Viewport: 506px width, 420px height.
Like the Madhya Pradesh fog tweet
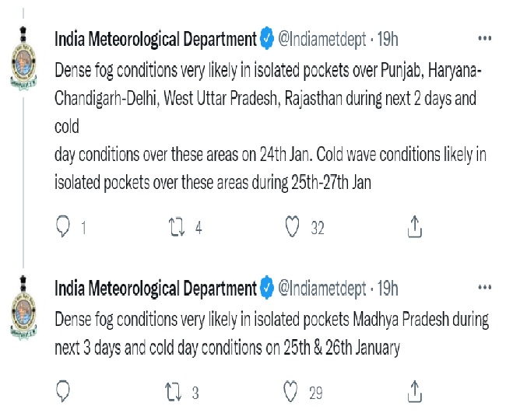tap(293, 391)
